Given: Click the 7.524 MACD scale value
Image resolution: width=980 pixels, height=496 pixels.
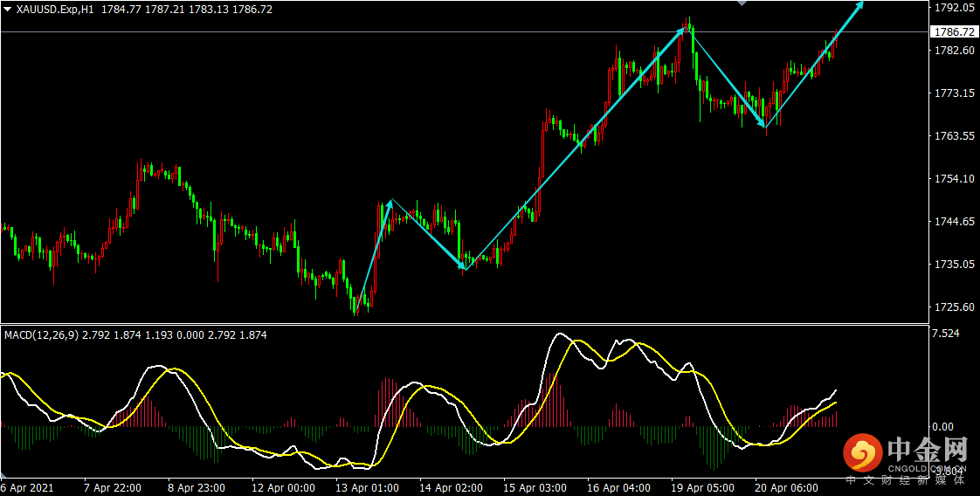Looking at the screenshot, I should [945, 334].
